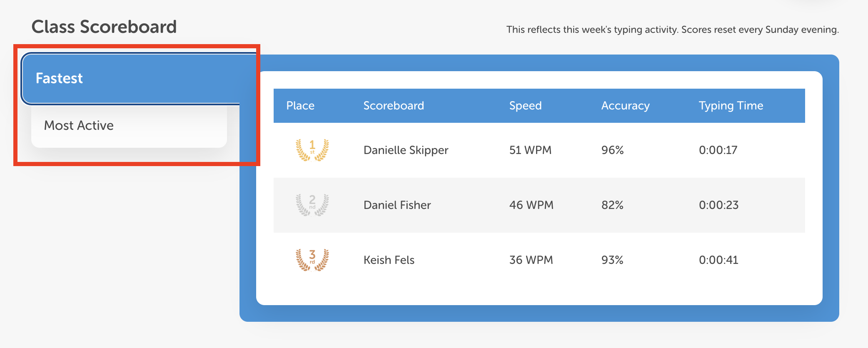Select the Fastest scoreboard tab
The image size is (868, 348).
[59, 78]
